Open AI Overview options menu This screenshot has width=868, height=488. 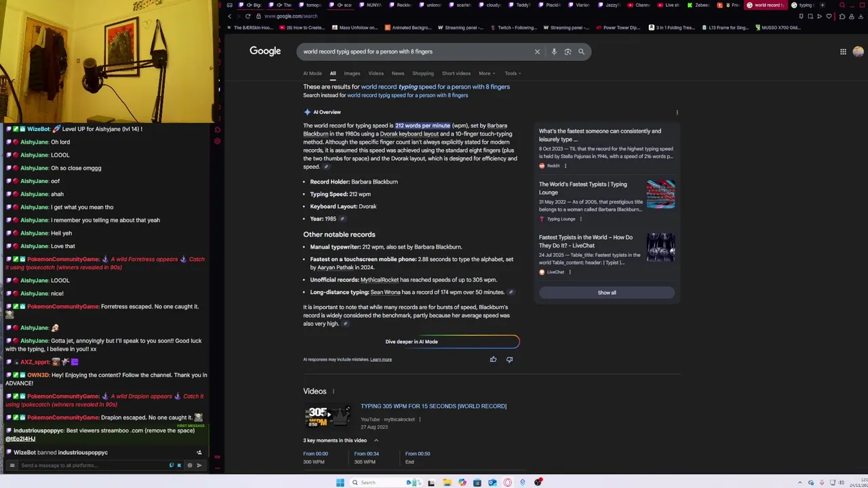pyautogui.click(x=677, y=113)
